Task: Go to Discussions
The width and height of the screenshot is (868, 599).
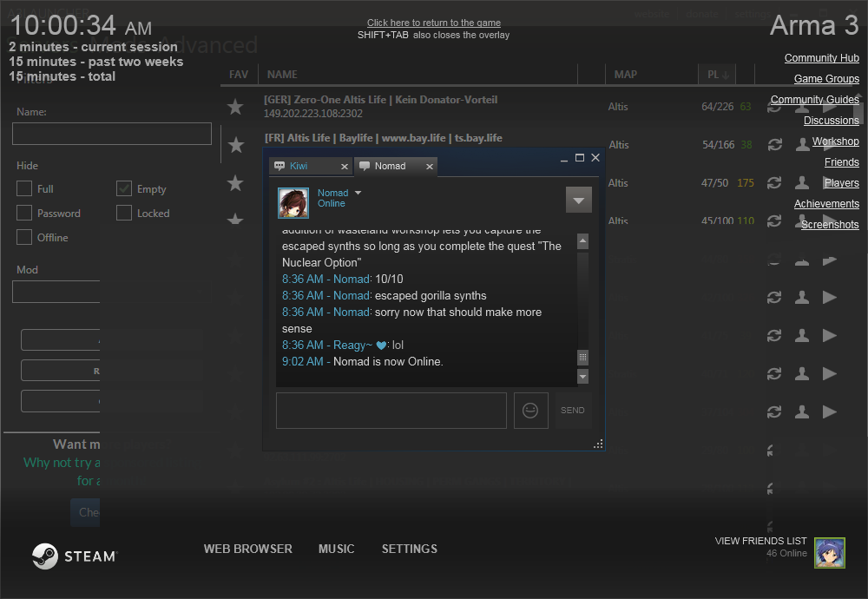Action: point(832,120)
